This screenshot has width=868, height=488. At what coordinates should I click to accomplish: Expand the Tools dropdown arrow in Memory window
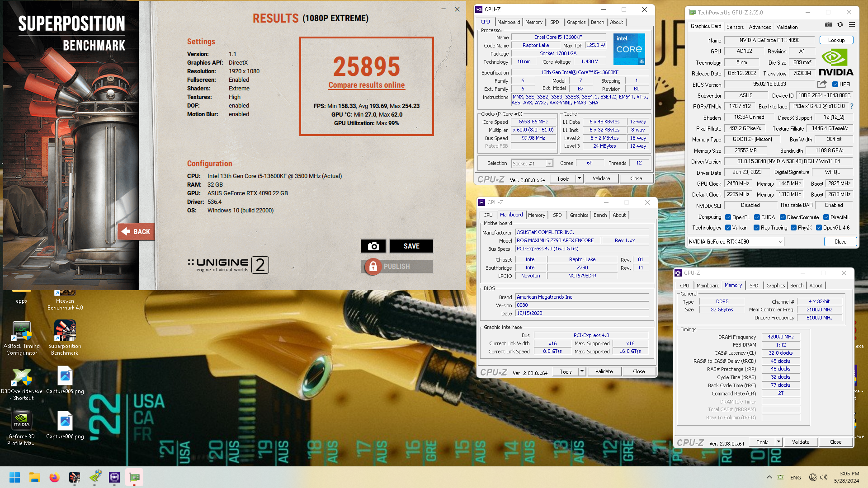click(778, 442)
